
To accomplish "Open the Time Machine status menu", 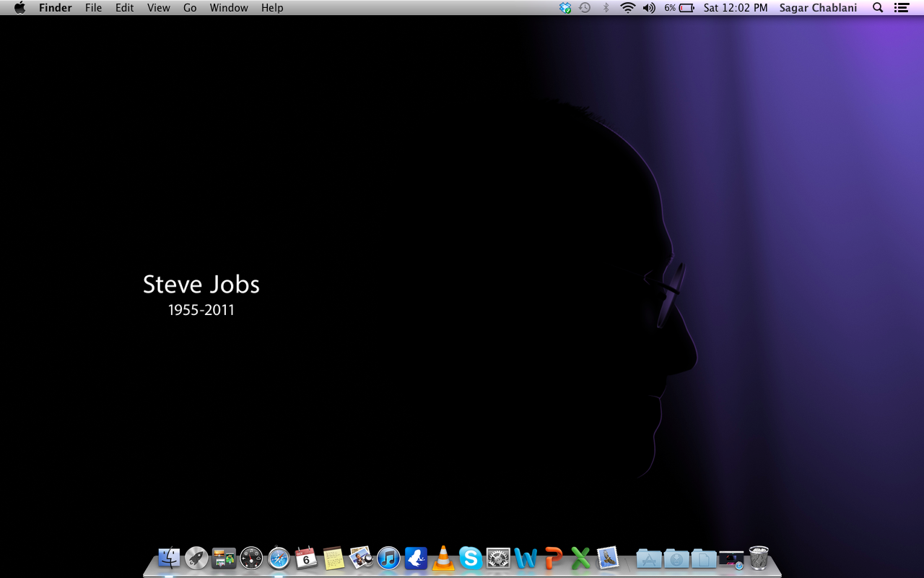I will coord(585,8).
